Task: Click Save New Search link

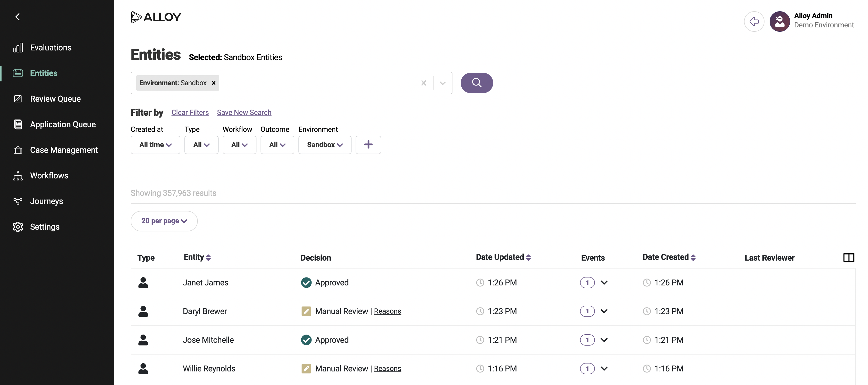Action: pyautogui.click(x=244, y=112)
